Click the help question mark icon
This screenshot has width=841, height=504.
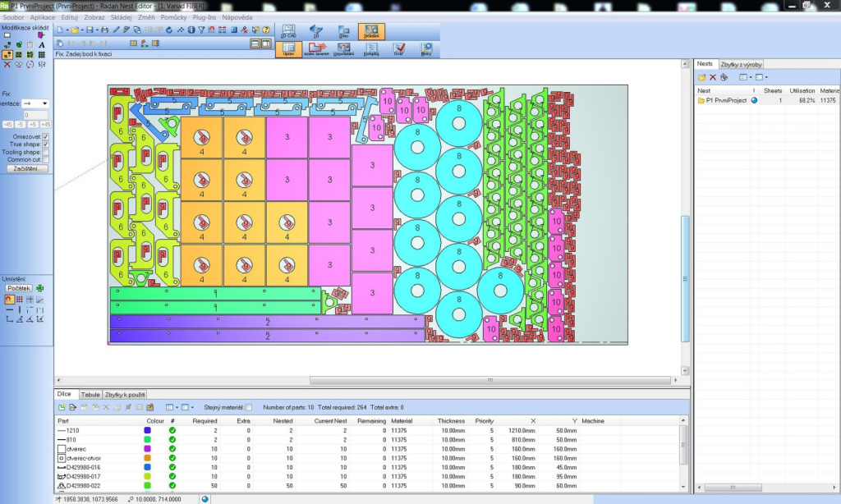coord(266,30)
